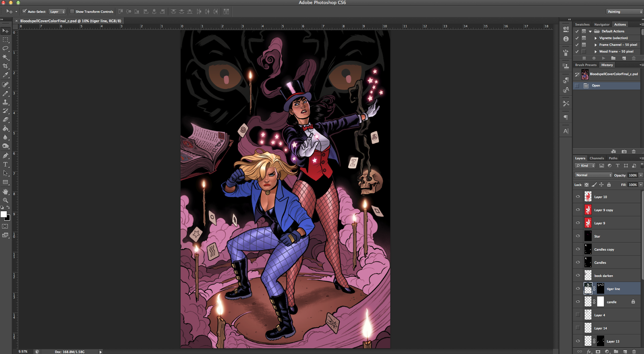Click the tiger line layer mask thumbnail
Image resolution: width=644 pixels, height=354 pixels.
[601, 288]
